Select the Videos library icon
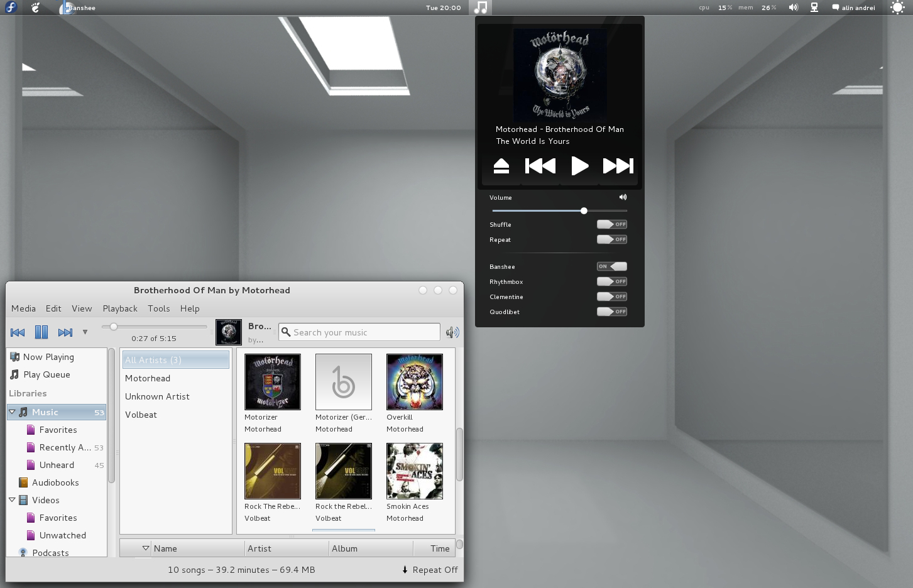The width and height of the screenshot is (913, 588). (x=23, y=500)
